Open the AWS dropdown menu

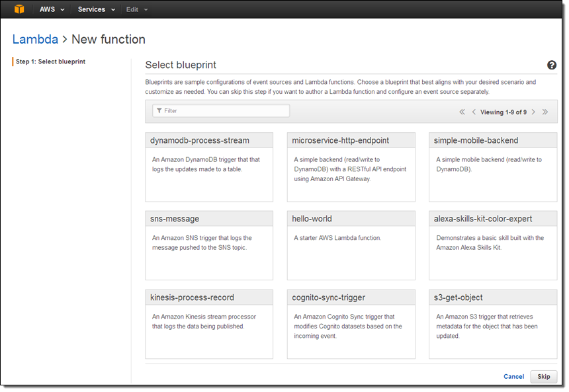[x=52, y=9]
